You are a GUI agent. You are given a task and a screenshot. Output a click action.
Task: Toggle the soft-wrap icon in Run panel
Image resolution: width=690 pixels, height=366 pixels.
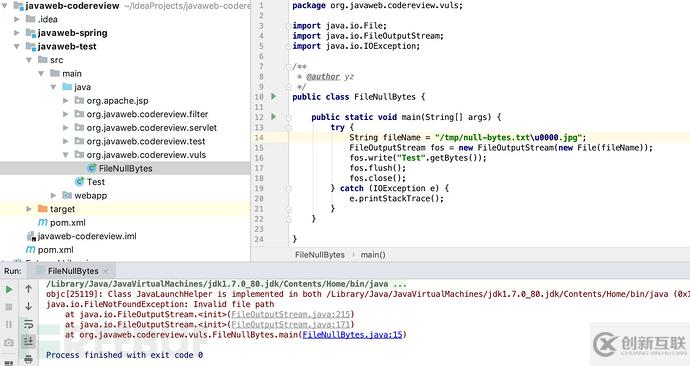coord(29,324)
